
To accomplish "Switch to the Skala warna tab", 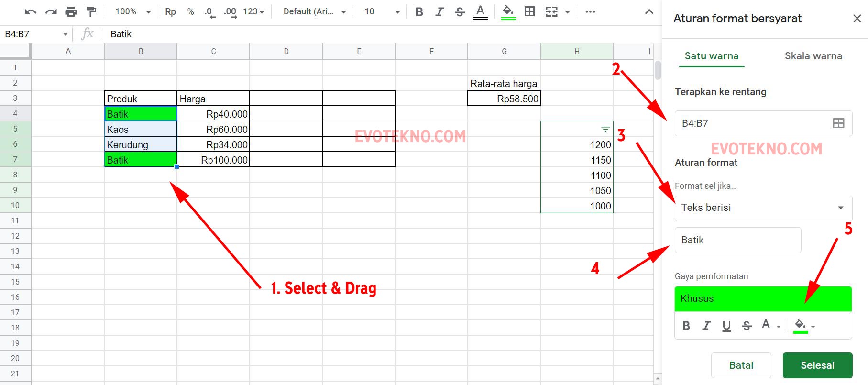I will [x=813, y=56].
